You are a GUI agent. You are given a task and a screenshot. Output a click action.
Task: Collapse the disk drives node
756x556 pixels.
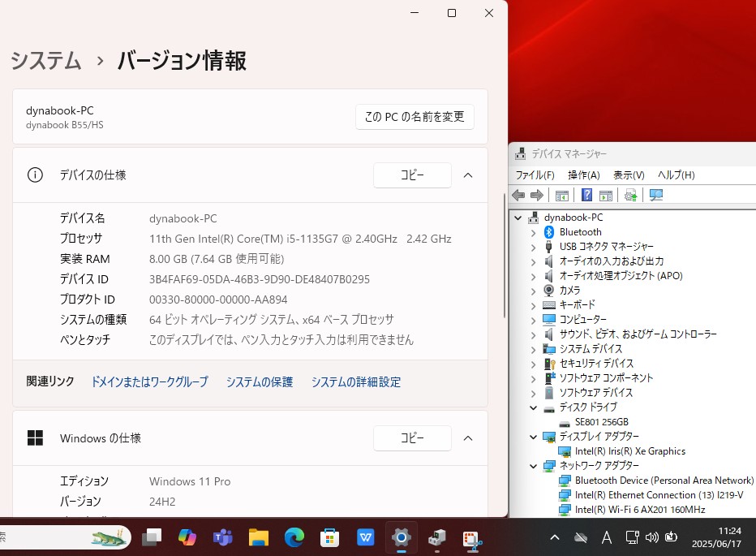(533, 407)
